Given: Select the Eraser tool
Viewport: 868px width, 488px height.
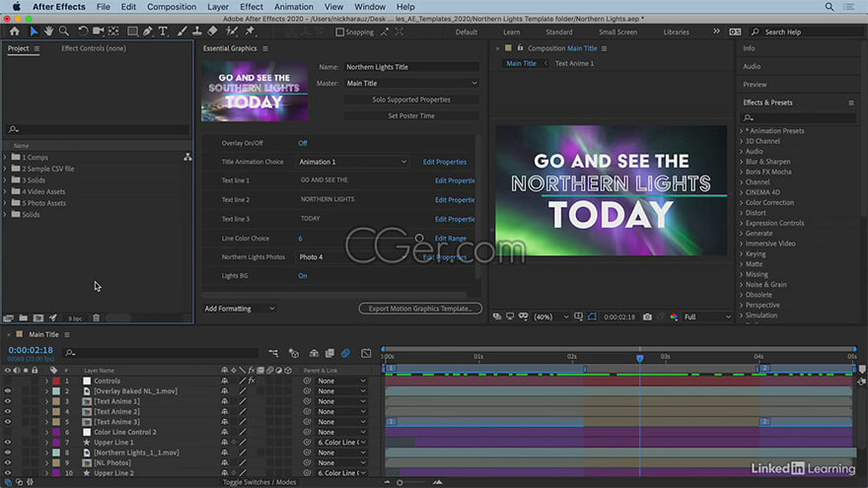Looking at the screenshot, I should point(213,32).
